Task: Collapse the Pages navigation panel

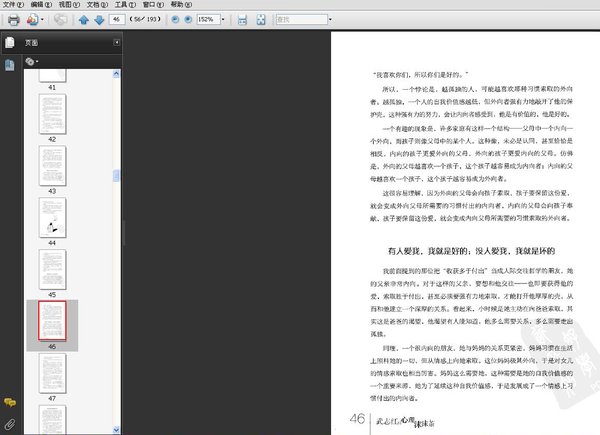Action: [116, 43]
